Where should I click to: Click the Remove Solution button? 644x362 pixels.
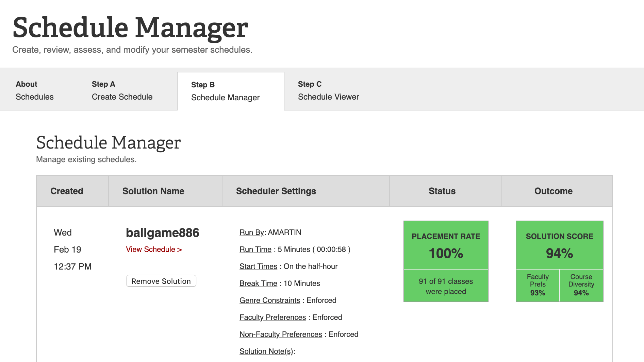click(161, 281)
